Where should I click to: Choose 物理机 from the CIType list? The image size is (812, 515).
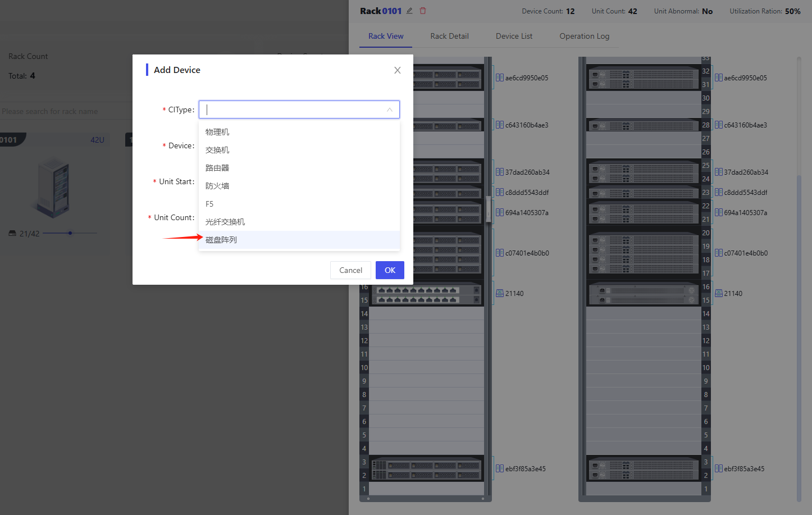click(x=299, y=132)
